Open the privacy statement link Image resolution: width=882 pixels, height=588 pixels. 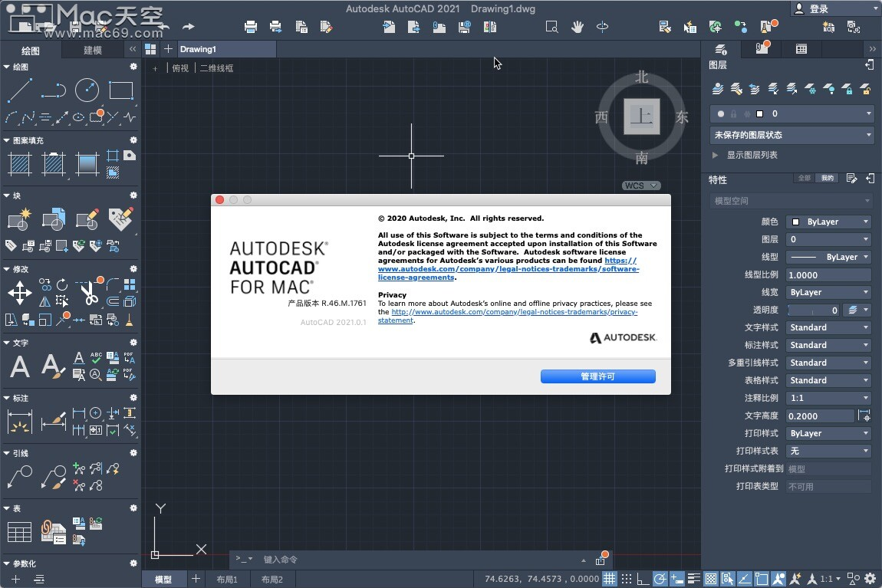(x=508, y=316)
